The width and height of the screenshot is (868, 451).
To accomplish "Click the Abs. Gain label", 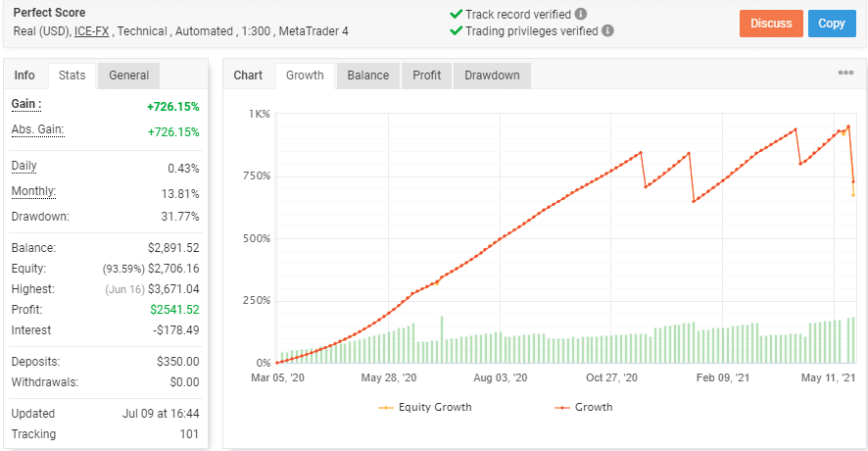I will [x=35, y=130].
